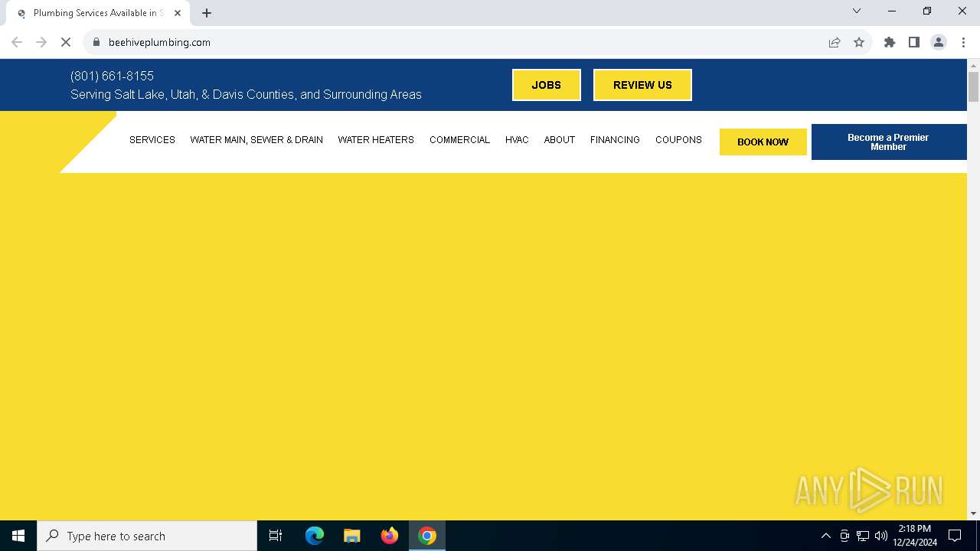980x551 pixels.
Task: Open the COMMERCIAL menu item
Action: (x=459, y=140)
